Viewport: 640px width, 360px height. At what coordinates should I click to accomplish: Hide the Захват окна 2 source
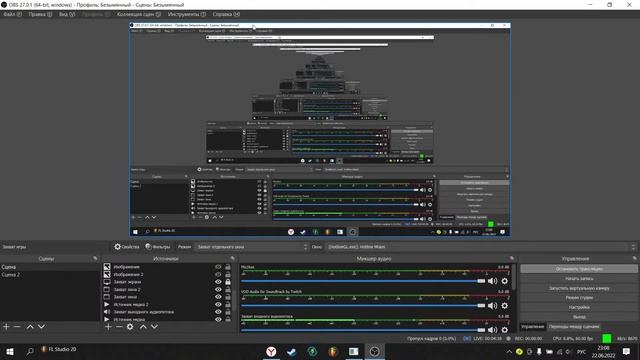(218, 289)
